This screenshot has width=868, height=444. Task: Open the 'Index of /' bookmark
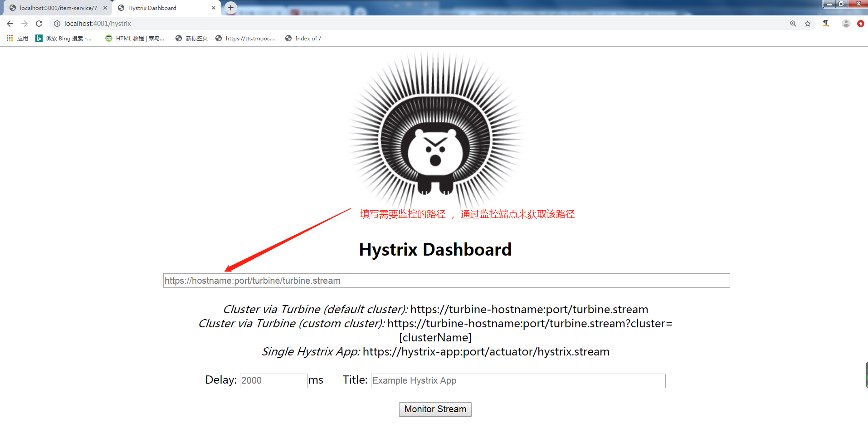[x=303, y=38]
